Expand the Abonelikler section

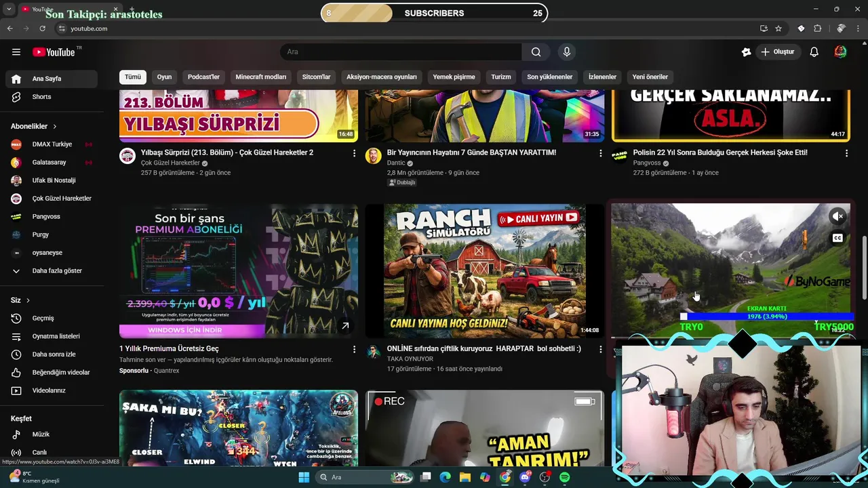pyautogui.click(x=34, y=126)
